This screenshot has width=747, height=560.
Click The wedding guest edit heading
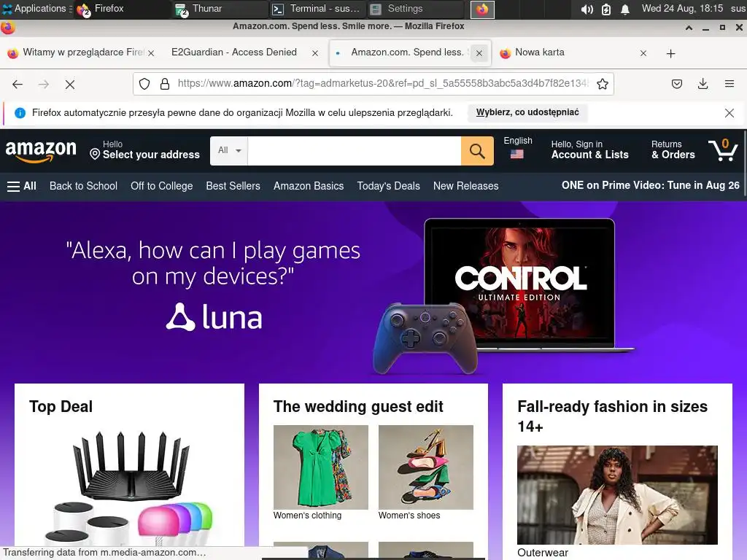[x=358, y=407]
